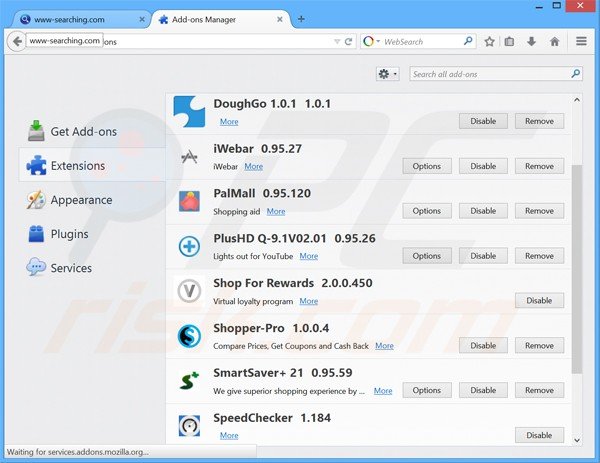This screenshot has height=463, width=600.
Task: Remove the PalMall extension
Action: pyautogui.click(x=539, y=211)
